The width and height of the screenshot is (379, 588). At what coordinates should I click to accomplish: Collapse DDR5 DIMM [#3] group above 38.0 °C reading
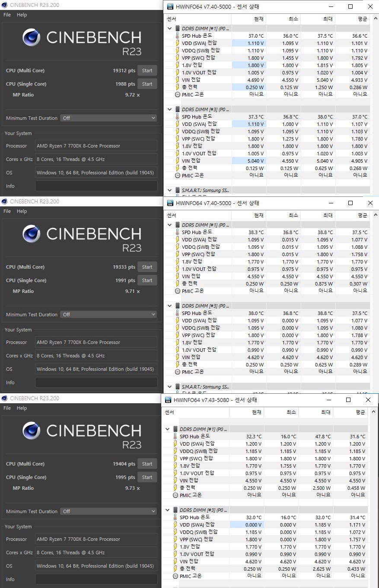(x=169, y=306)
